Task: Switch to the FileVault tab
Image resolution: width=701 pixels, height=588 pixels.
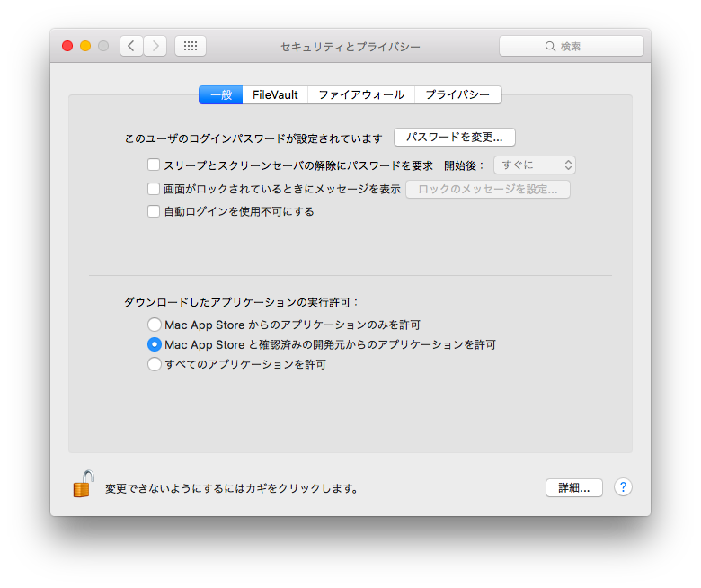Action: coord(275,94)
